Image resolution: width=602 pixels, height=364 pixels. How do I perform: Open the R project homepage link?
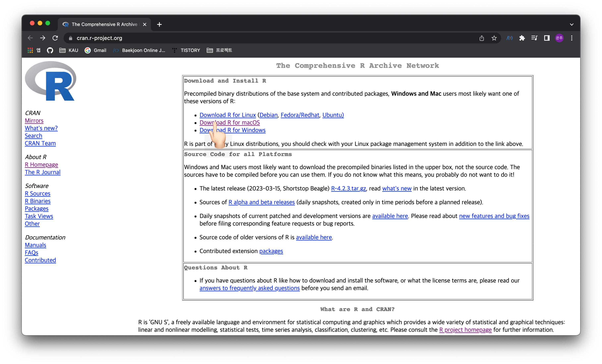coord(465,330)
